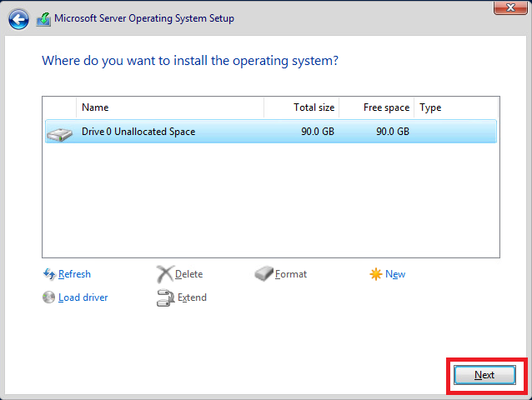The width and height of the screenshot is (532, 400).
Task: Click the hard drive icon for Drive 0
Action: [x=60, y=132]
